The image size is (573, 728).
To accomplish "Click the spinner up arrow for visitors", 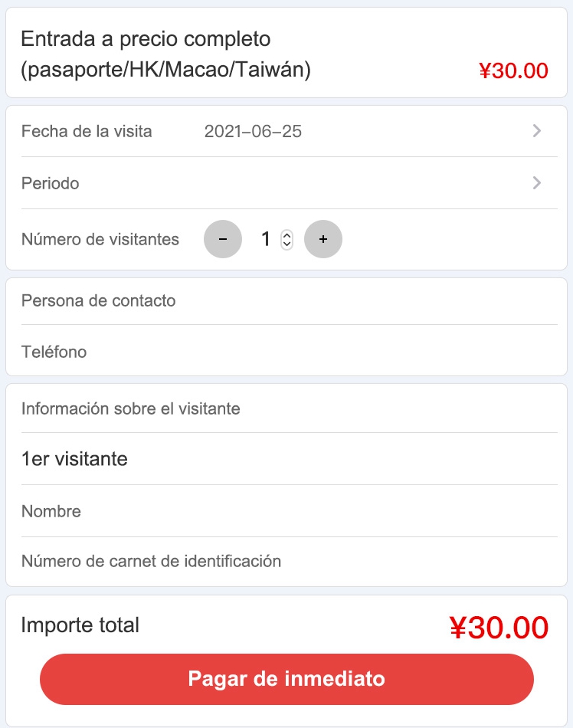I will [286, 235].
